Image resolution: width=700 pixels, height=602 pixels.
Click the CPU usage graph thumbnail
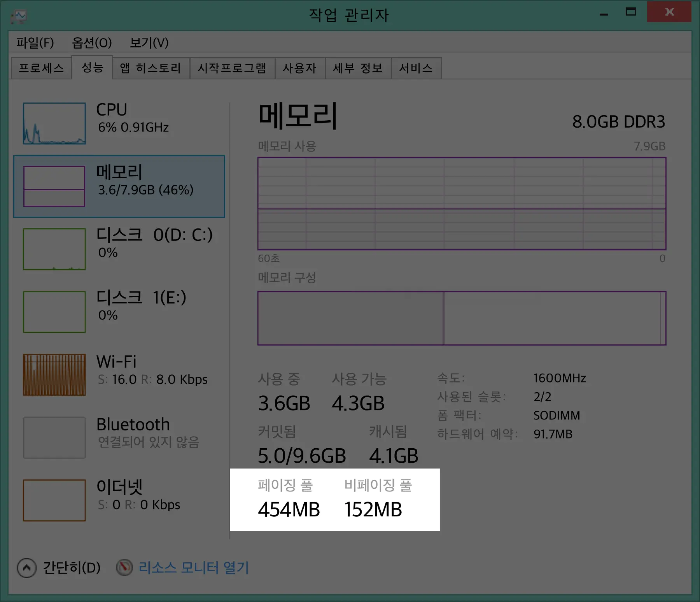(54, 123)
